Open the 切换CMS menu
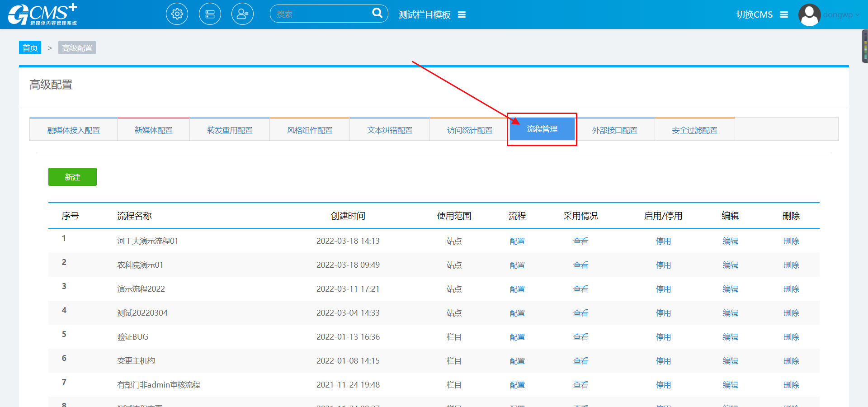Screen dimensions: 868x407 pos(762,15)
